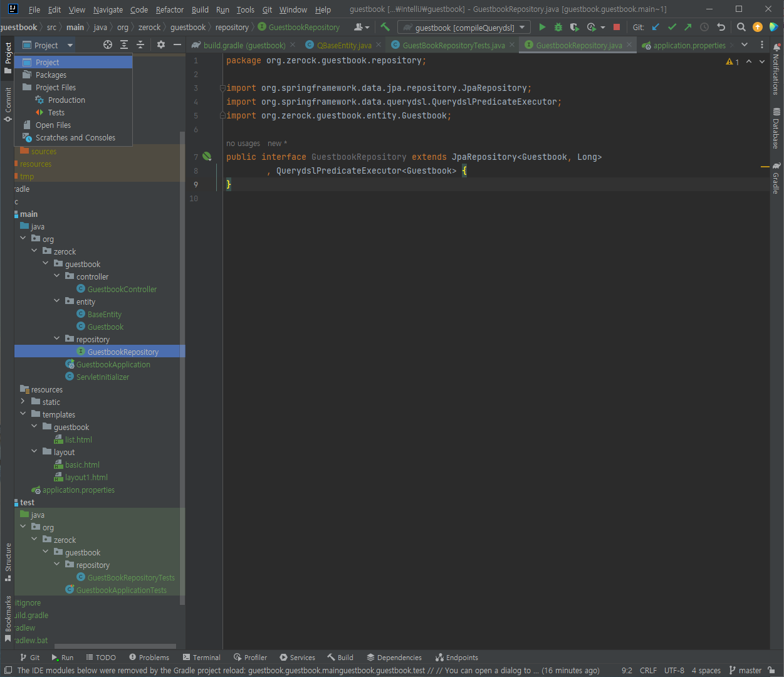Select Packages in the view popup
This screenshot has height=677, width=784.
[73, 75]
